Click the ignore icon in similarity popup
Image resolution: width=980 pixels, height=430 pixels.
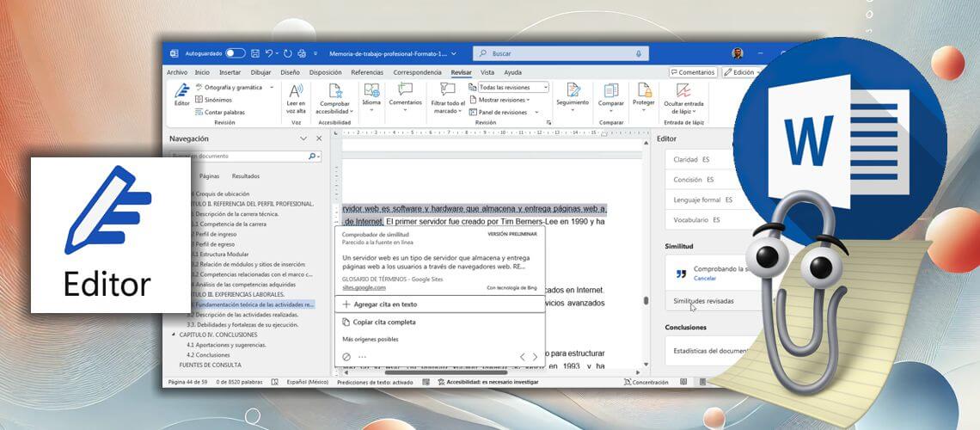point(346,356)
